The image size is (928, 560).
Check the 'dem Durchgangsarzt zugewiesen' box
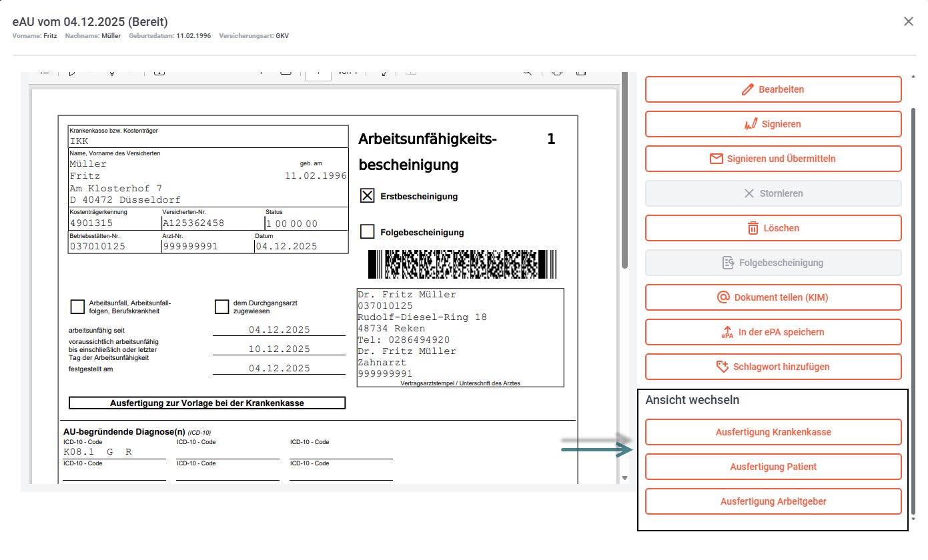point(221,307)
